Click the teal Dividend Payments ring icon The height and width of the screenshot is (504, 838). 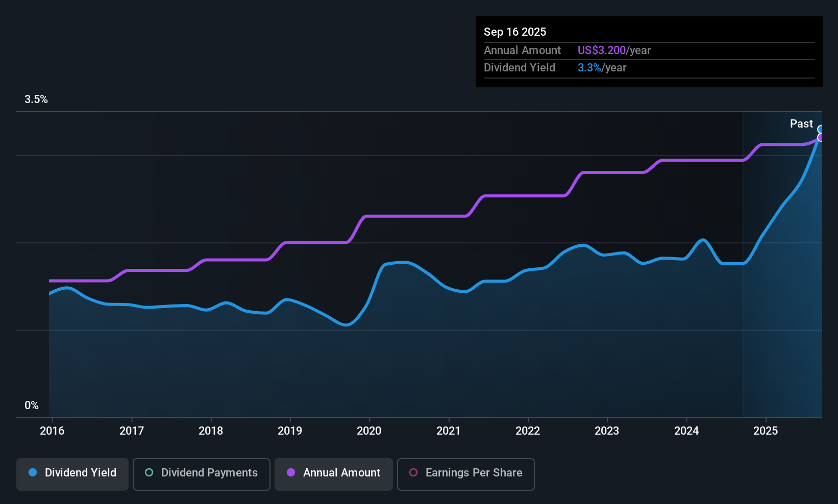click(x=149, y=473)
